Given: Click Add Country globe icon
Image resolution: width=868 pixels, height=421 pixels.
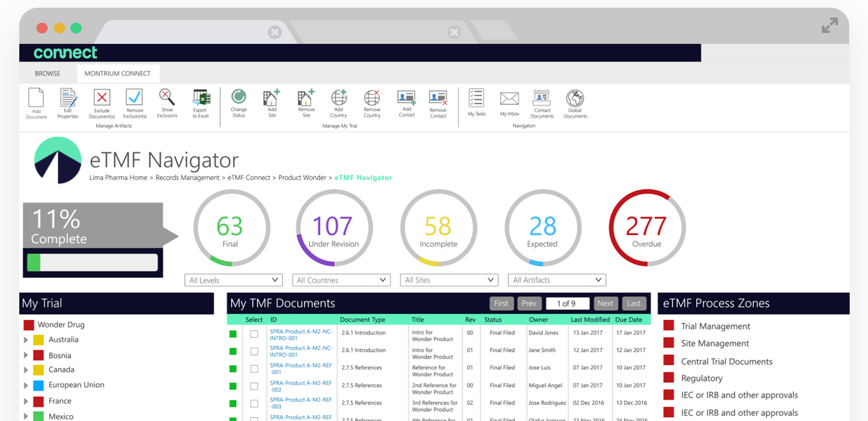Looking at the screenshot, I should 339,98.
